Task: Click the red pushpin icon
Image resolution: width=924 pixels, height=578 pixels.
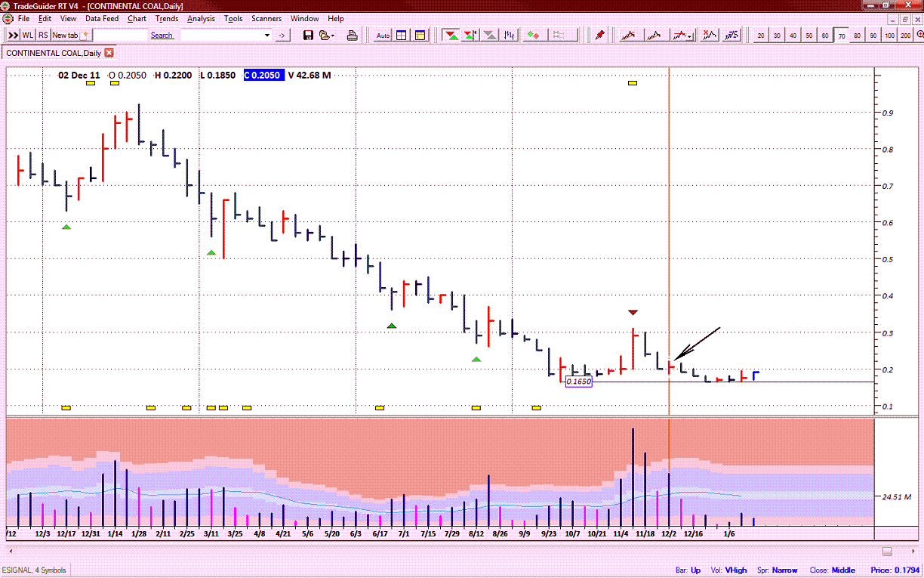Action: (x=600, y=35)
